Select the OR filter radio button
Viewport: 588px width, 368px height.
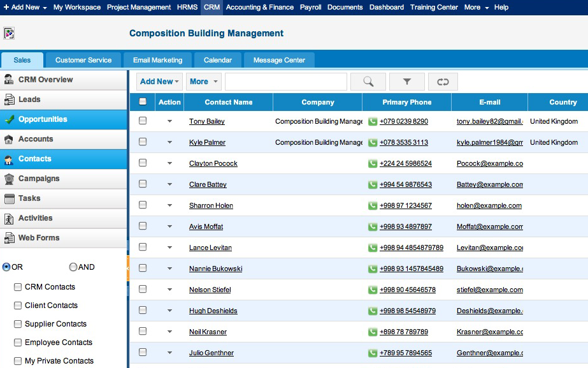pyautogui.click(x=6, y=267)
